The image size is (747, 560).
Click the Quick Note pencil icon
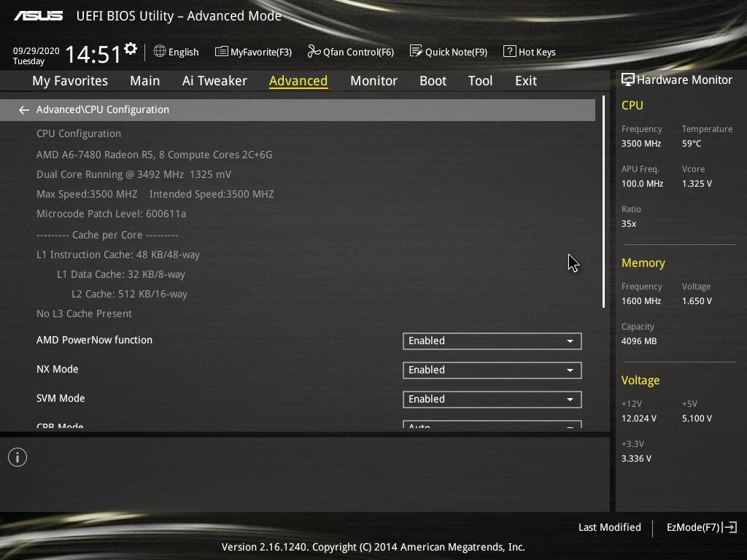tap(416, 51)
